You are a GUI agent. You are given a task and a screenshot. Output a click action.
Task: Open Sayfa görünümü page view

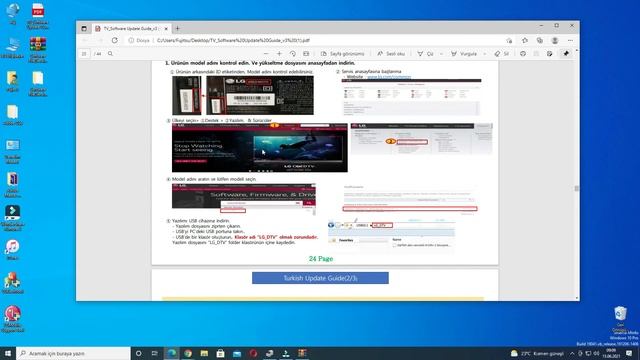[x=342, y=53]
